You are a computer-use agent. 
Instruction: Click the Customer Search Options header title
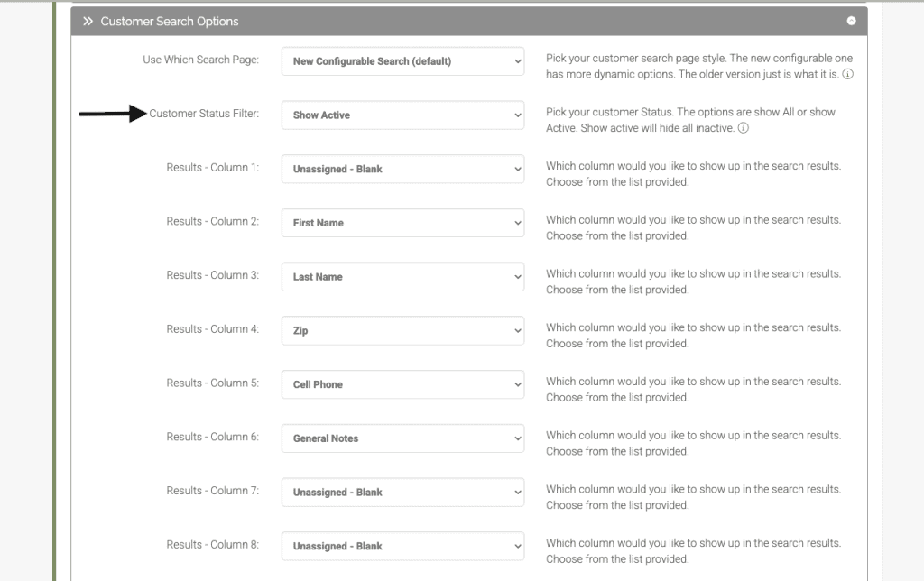(x=170, y=21)
